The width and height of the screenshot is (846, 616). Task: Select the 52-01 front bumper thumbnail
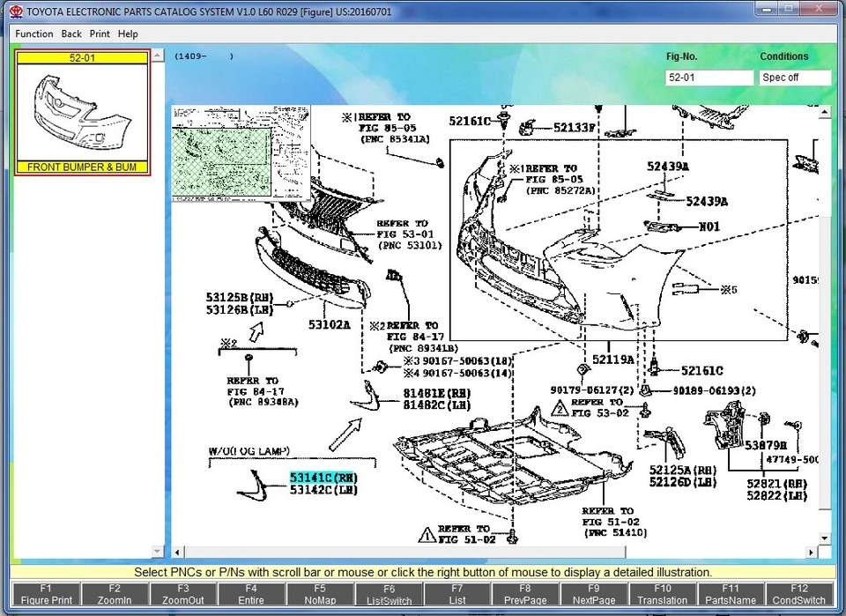[83, 113]
